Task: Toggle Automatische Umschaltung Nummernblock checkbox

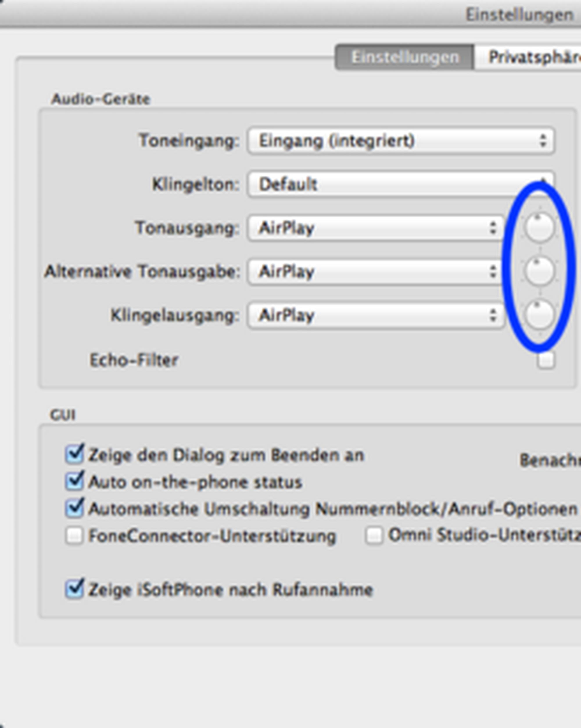Action: [74, 508]
